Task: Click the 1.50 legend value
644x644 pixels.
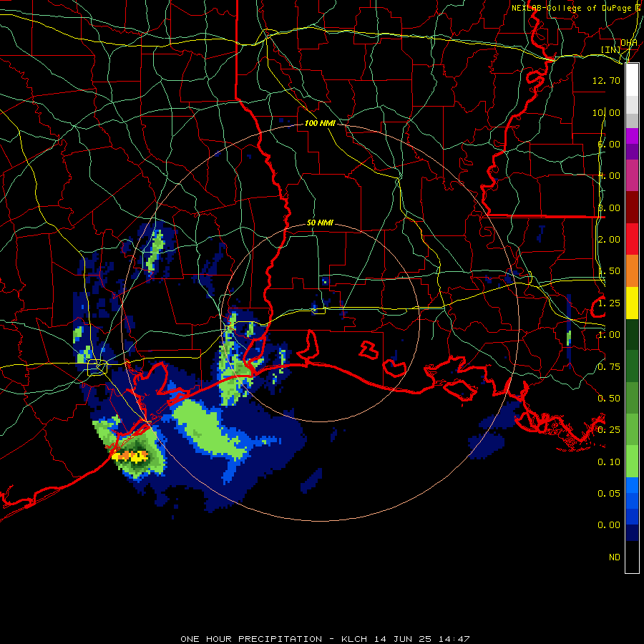Action: (609, 271)
